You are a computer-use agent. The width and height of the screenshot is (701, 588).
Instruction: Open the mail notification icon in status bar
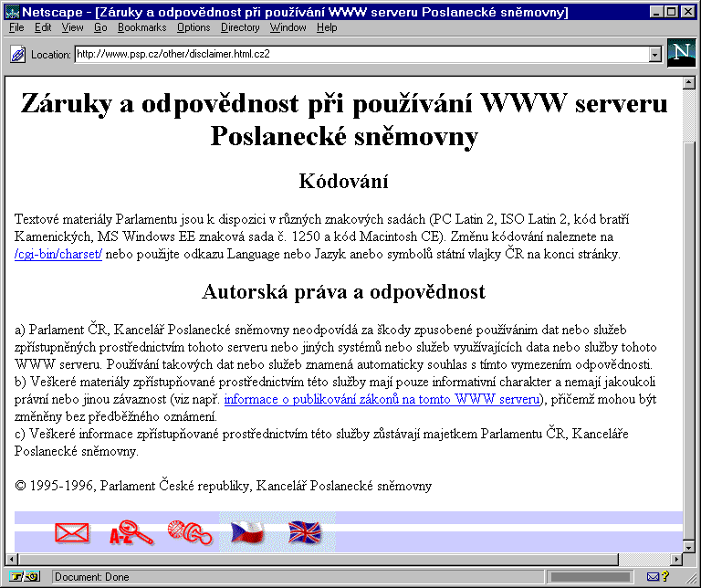657,577
